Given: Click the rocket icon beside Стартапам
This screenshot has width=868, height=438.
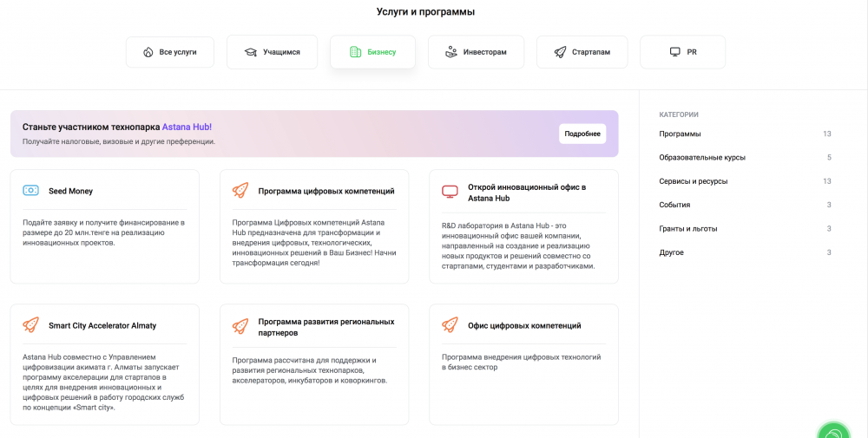Looking at the screenshot, I should click(560, 52).
